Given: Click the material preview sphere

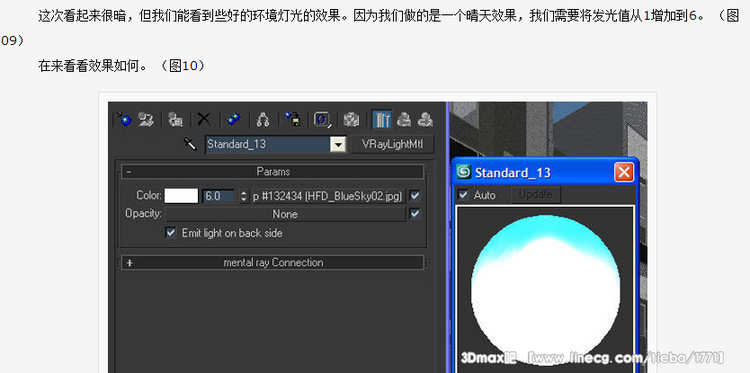Looking at the screenshot, I should [545, 291].
